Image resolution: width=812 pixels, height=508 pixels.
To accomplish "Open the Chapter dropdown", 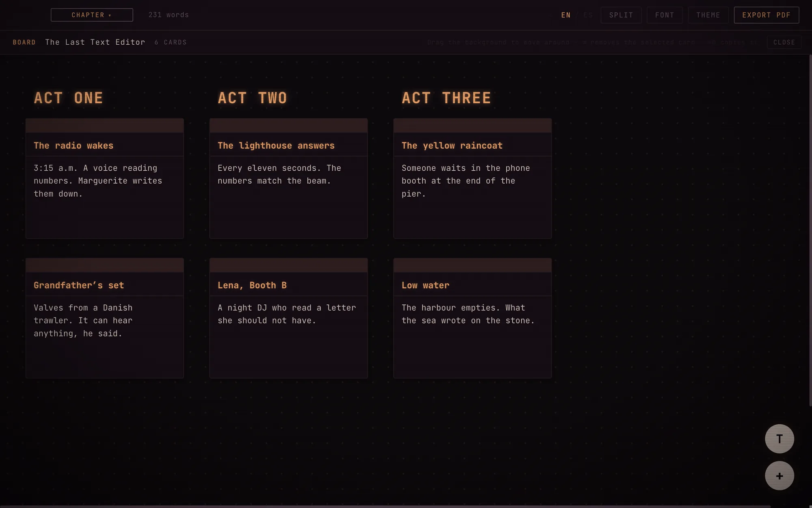I will [x=92, y=15].
